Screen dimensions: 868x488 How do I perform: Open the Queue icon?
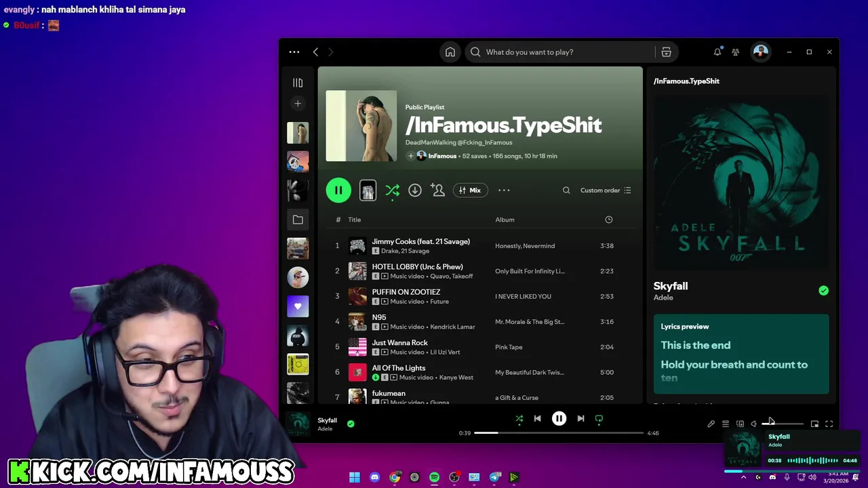[x=726, y=424]
